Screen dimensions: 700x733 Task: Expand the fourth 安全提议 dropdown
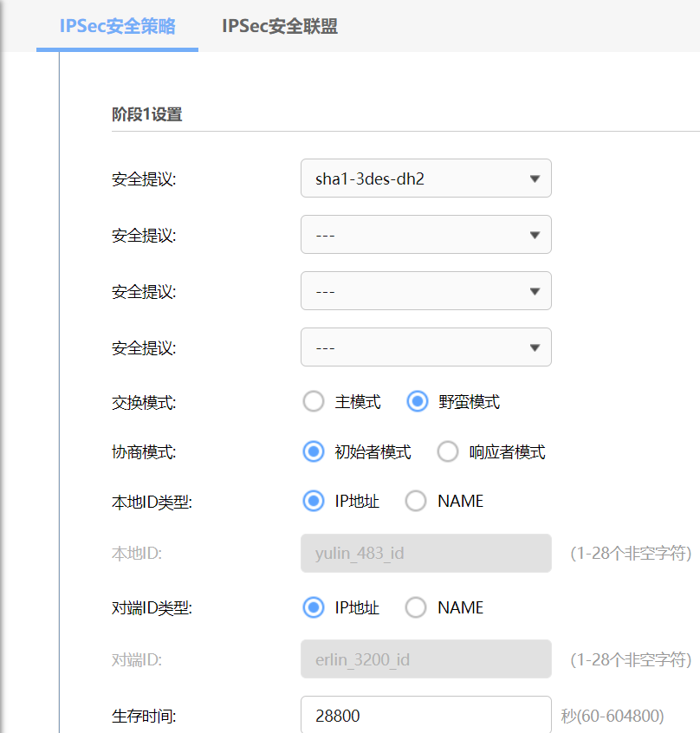point(425,347)
